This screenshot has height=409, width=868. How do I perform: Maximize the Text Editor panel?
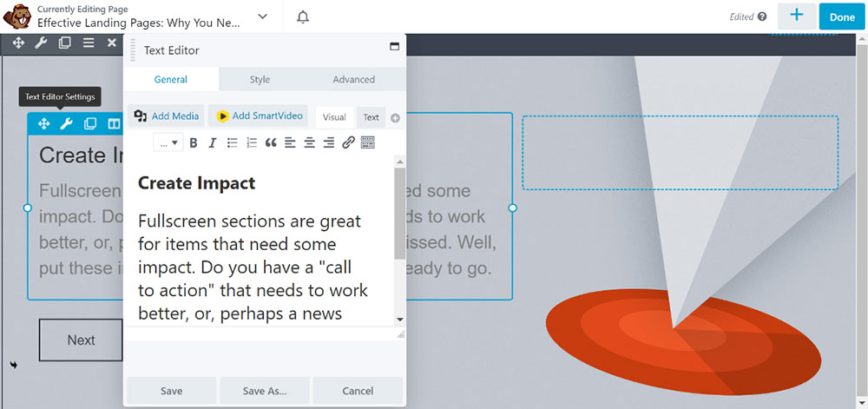pyautogui.click(x=395, y=47)
